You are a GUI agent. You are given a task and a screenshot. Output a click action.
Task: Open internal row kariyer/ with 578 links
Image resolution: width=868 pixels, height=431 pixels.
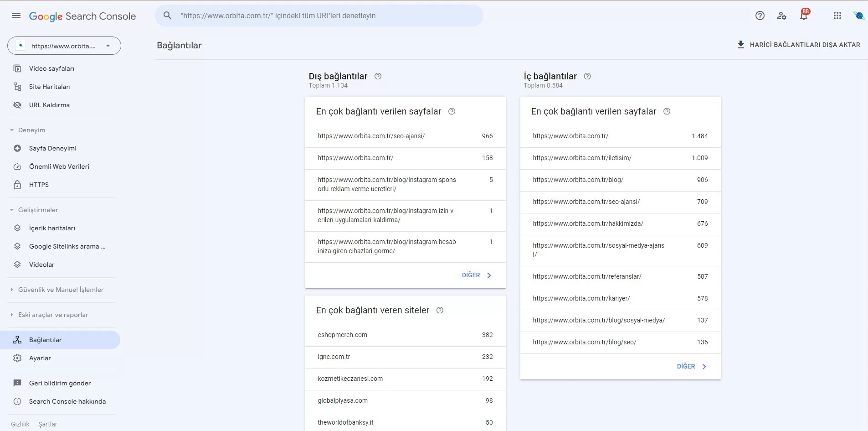pyautogui.click(x=621, y=298)
